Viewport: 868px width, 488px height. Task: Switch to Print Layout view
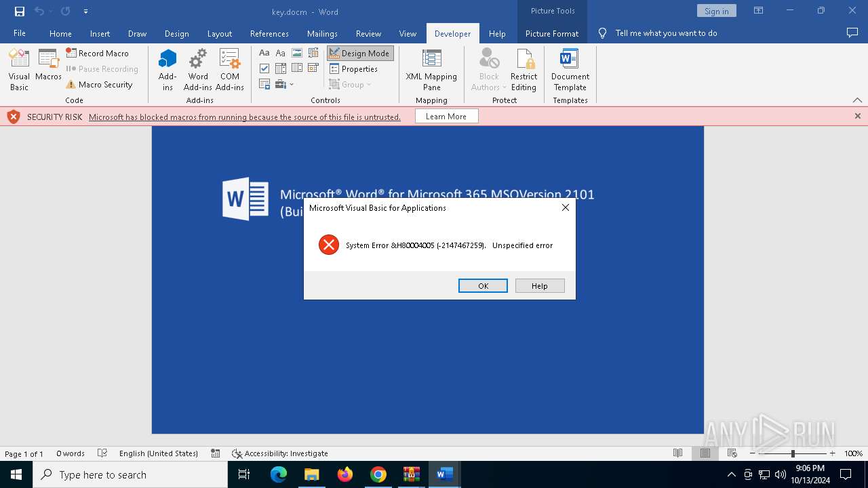pyautogui.click(x=705, y=453)
